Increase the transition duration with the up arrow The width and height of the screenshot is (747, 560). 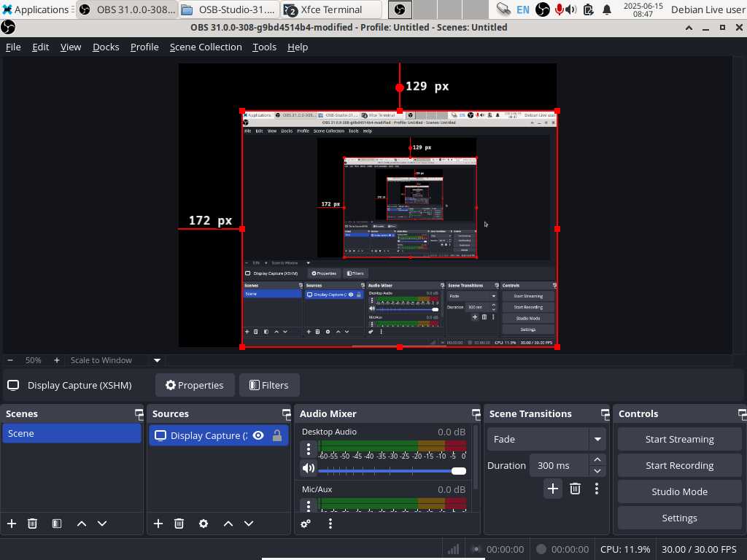(x=597, y=459)
